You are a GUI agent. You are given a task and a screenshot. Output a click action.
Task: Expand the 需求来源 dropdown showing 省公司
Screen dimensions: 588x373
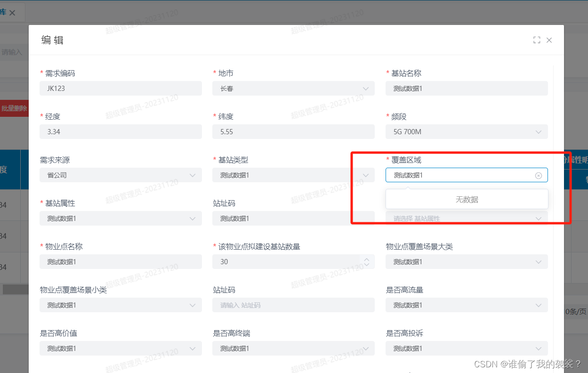coord(121,175)
